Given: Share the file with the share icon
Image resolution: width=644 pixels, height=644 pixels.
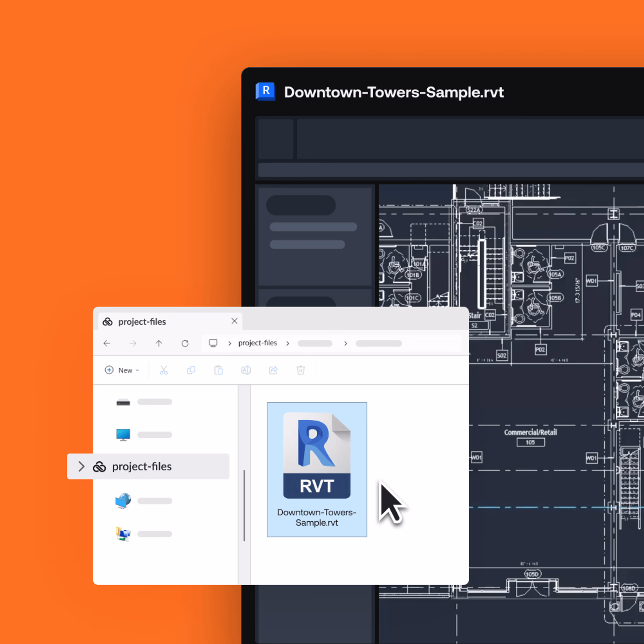Looking at the screenshot, I should click(x=273, y=370).
